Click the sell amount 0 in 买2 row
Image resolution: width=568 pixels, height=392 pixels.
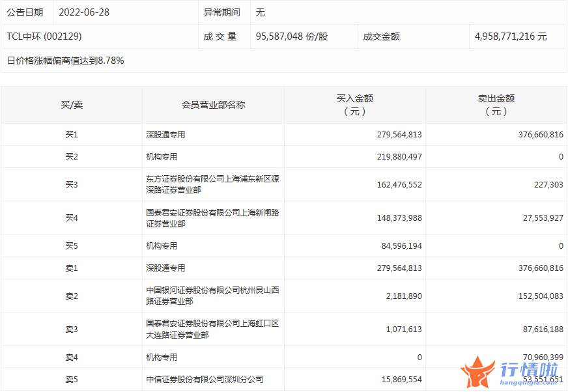pyautogui.click(x=561, y=156)
